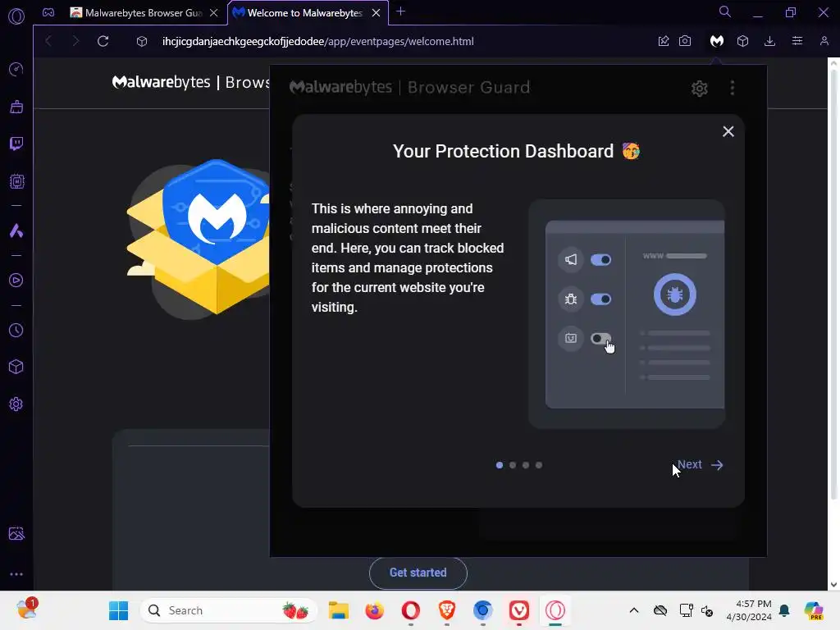Click the tab search magnifier icon

(x=725, y=11)
